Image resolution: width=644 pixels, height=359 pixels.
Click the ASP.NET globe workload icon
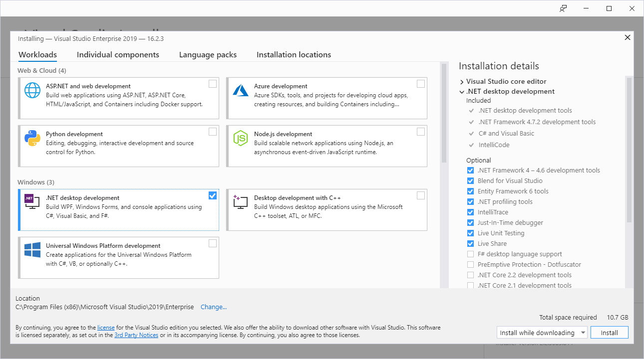32,90
